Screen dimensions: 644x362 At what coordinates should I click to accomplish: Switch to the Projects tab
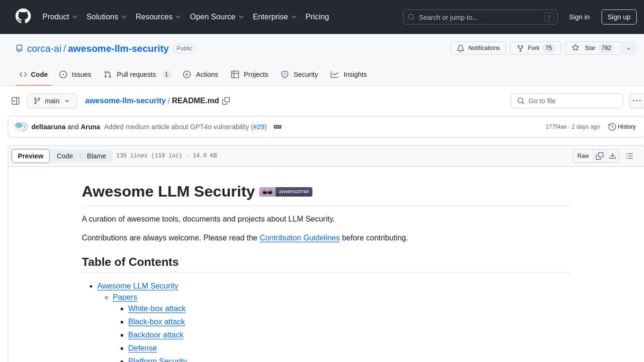tap(250, 74)
